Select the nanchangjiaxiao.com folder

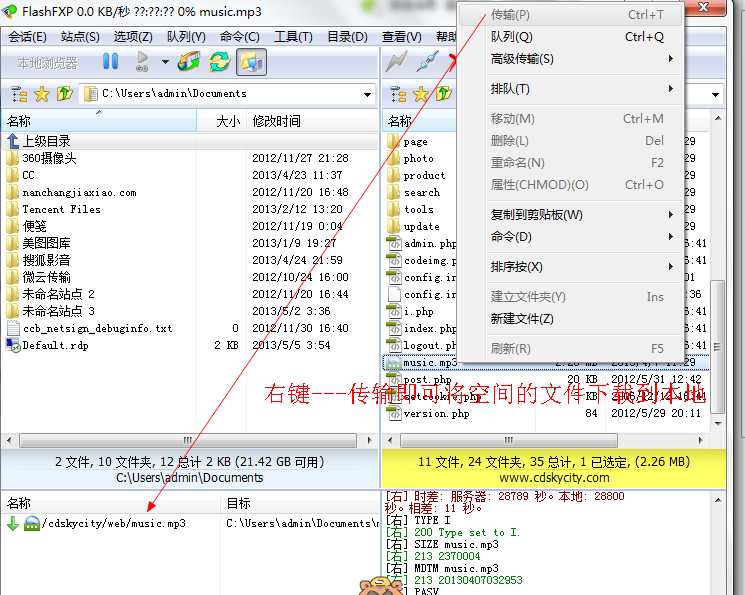click(x=71, y=192)
